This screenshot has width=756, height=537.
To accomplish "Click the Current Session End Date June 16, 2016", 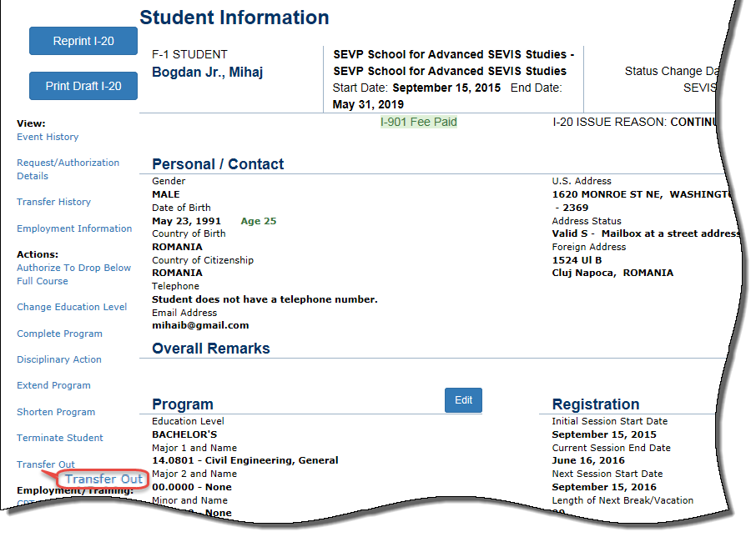I will coord(588,460).
